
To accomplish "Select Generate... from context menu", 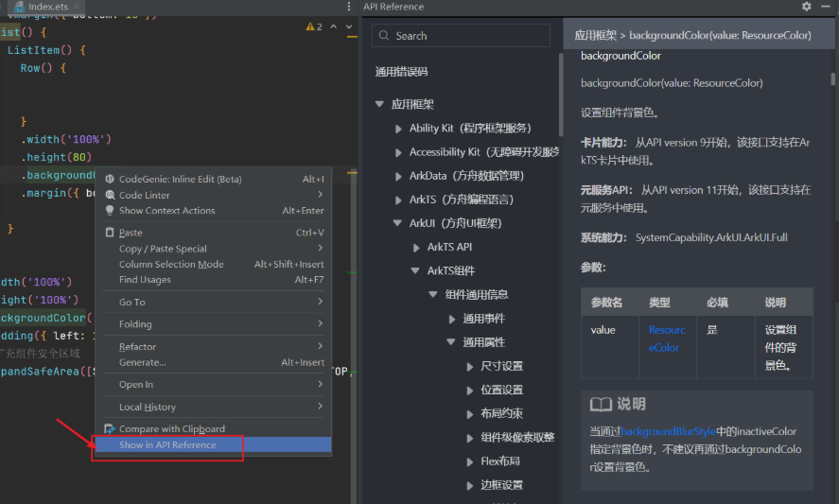I will [x=214, y=362].
